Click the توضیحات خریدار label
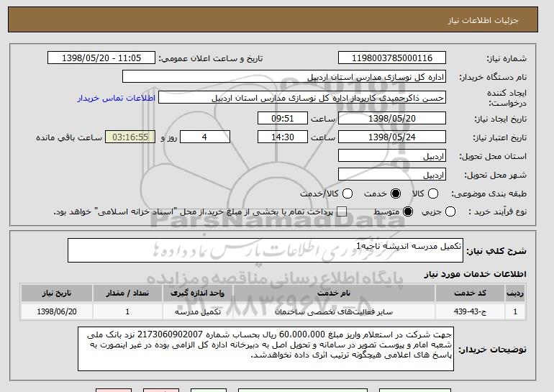 coord(492,350)
